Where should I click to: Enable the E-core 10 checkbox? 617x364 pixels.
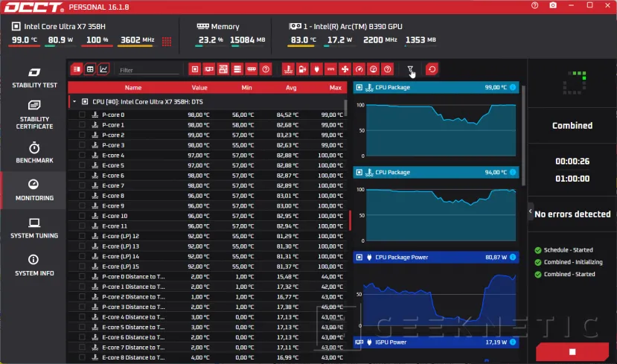(82, 216)
